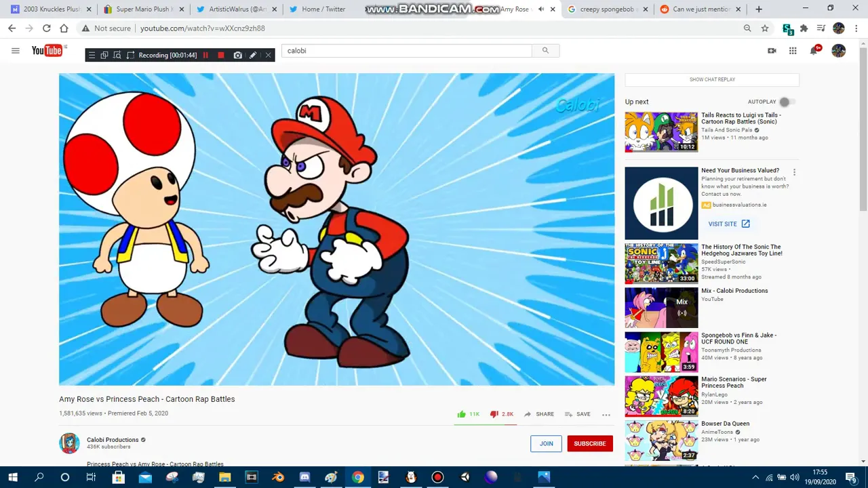Go to the YouTube home logo
The width and height of the screenshot is (868, 488).
[49, 51]
